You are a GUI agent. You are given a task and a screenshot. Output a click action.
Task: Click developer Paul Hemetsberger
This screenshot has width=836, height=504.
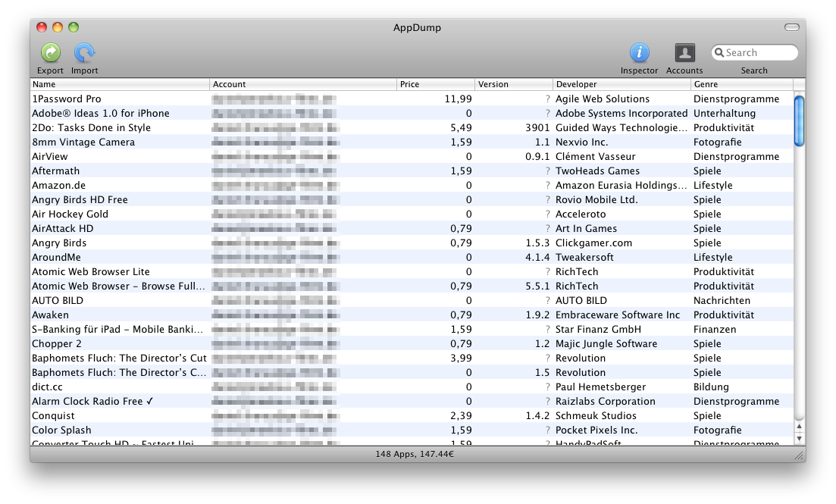pos(600,387)
